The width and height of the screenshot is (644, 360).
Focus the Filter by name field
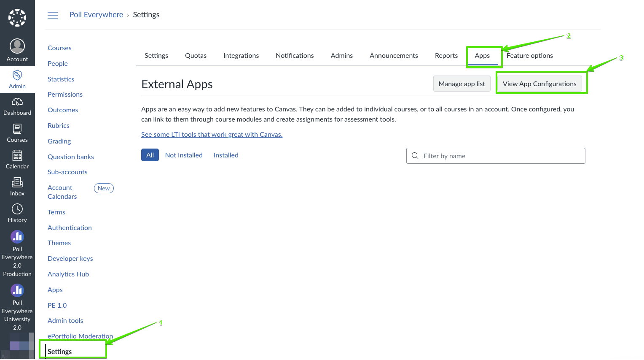click(496, 156)
